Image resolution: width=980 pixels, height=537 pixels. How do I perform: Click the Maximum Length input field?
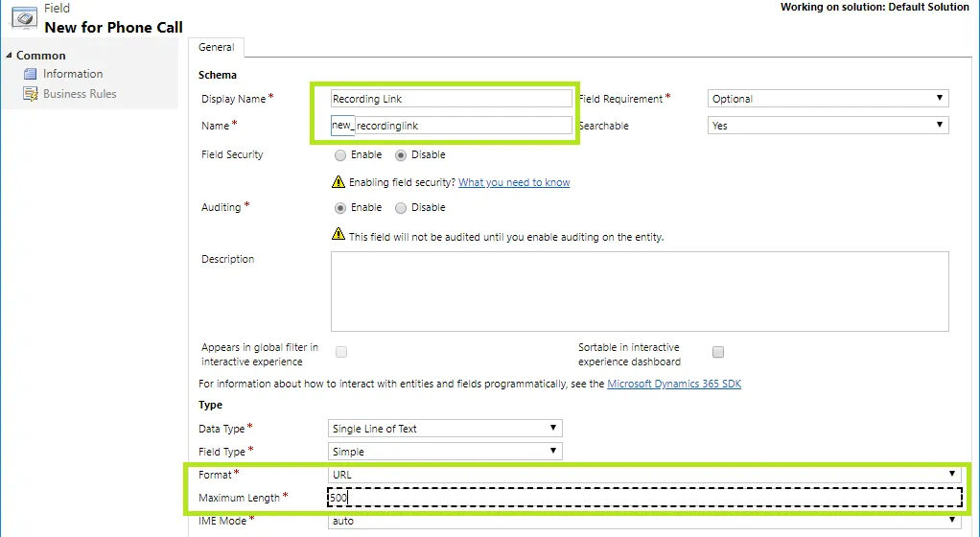pyautogui.click(x=644, y=498)
